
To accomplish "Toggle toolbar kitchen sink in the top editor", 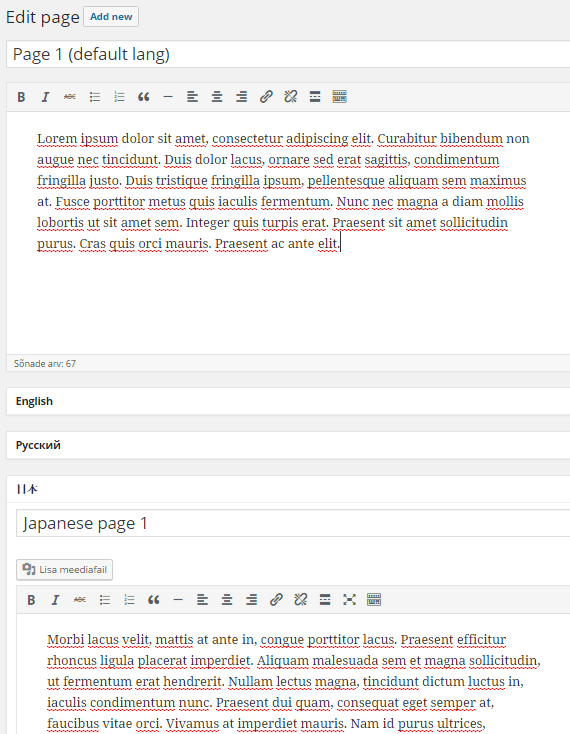I will 339,97.
